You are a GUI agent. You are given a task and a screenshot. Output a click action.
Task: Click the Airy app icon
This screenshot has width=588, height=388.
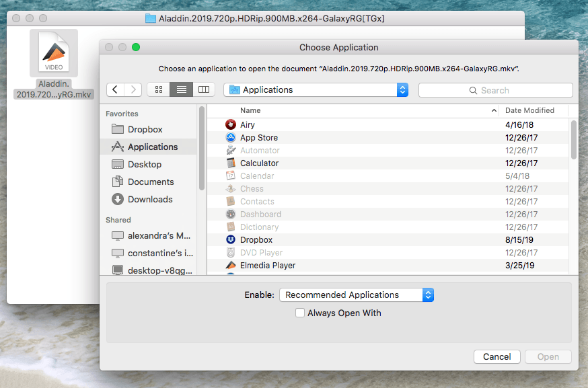click(231, 125)
